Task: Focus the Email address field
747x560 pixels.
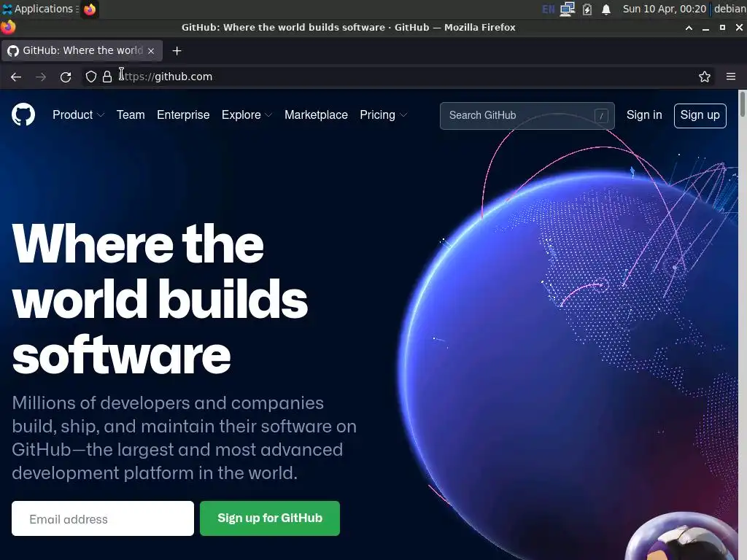Action: click(103, 518)
